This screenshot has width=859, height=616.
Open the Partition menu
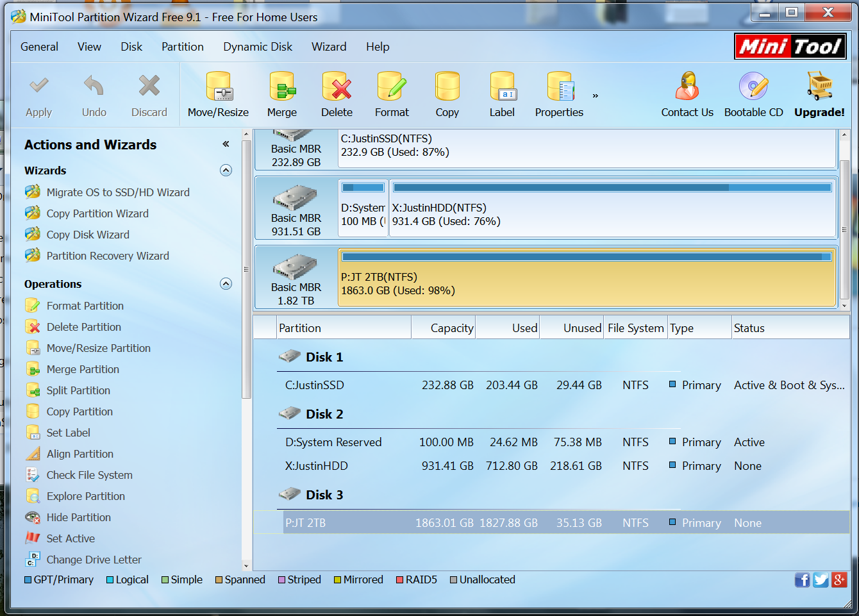183,47
